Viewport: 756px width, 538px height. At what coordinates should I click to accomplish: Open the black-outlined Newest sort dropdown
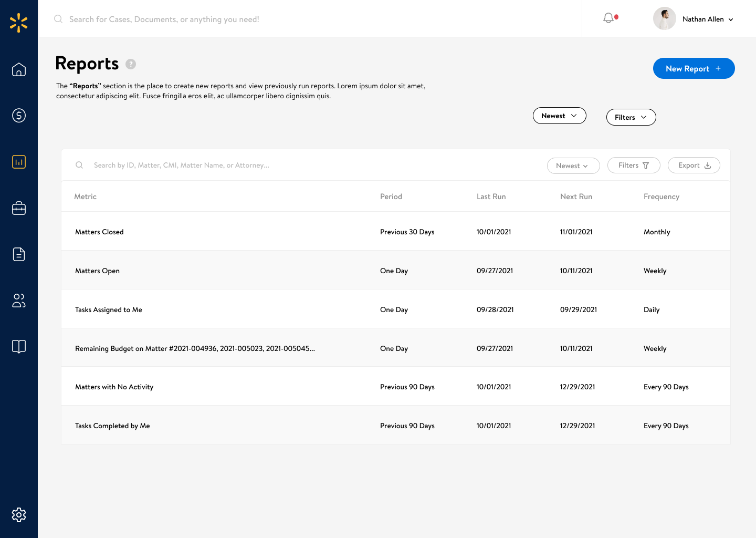(559, 116)
